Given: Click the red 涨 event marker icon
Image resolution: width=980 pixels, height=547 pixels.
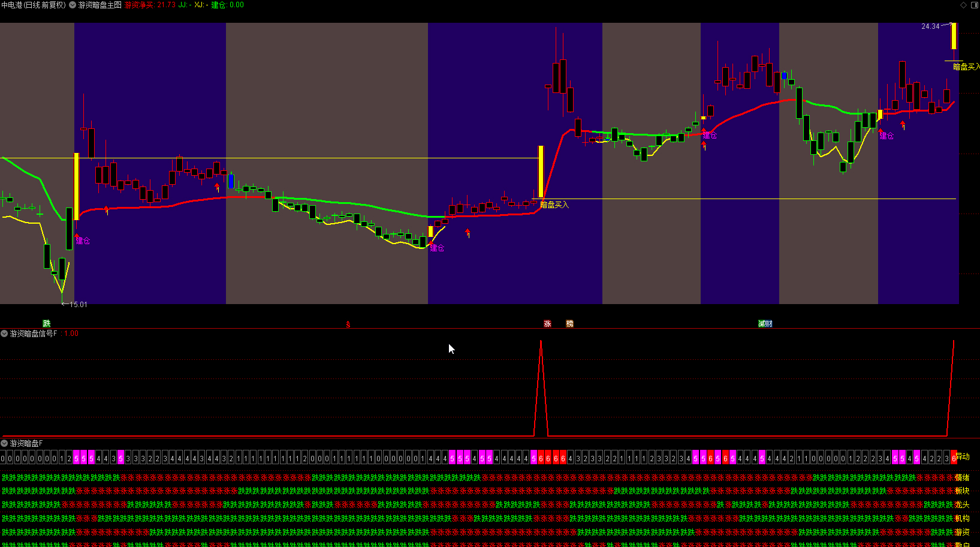Looking at the screenshot, I should click(x=547, y=324).
